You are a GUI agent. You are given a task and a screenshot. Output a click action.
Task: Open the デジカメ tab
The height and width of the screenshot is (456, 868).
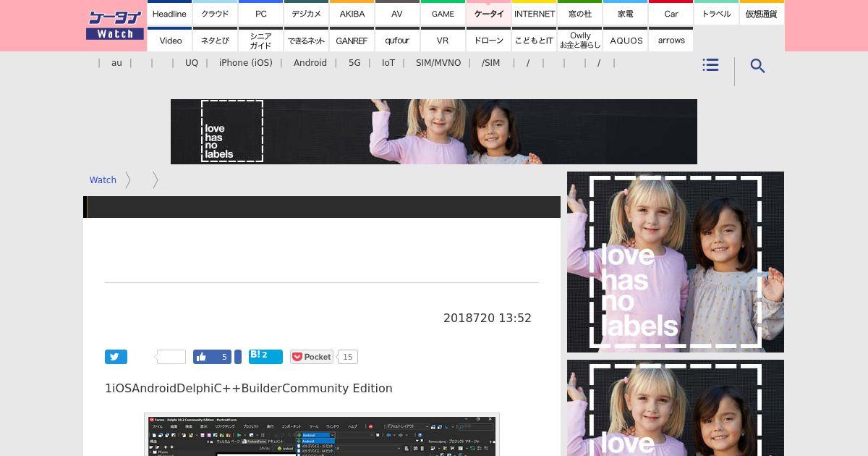[306, 13]
